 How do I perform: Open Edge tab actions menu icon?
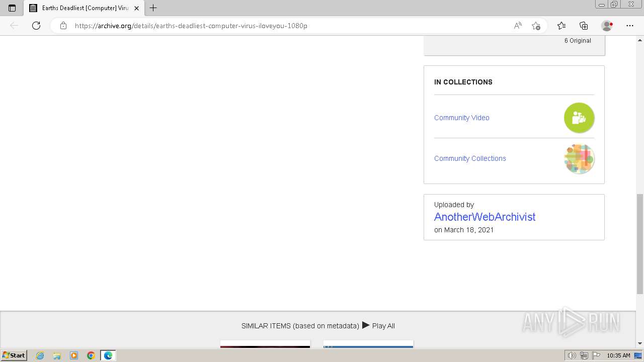(12, 8)
